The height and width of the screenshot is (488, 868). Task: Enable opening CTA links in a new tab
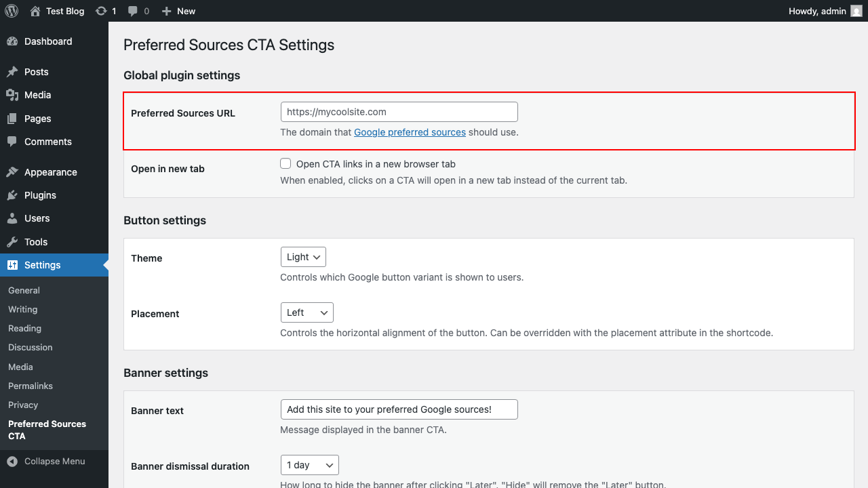[285, 163]
